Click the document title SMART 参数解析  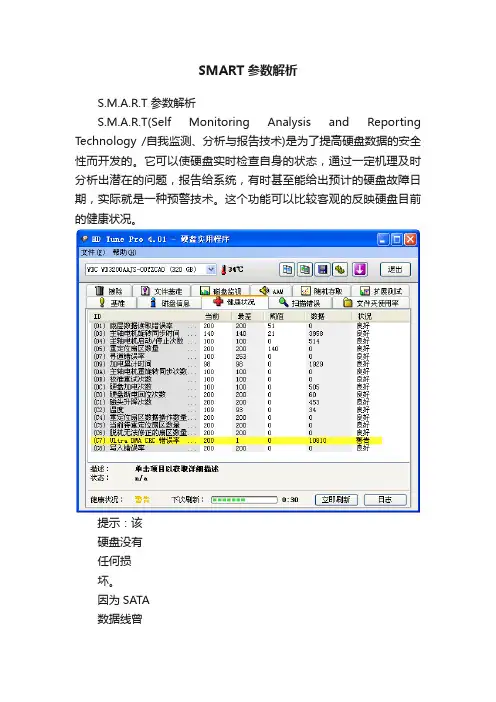tap(248, 70)
